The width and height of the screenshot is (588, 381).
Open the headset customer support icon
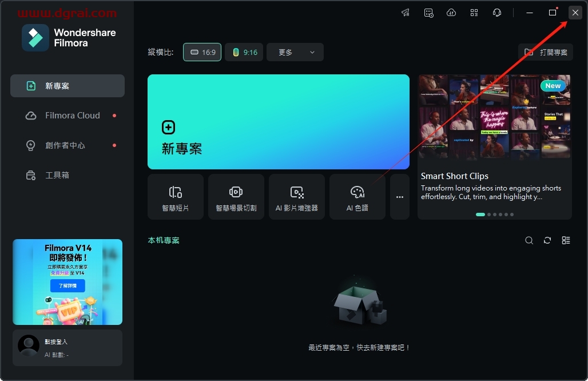point(497,13)
